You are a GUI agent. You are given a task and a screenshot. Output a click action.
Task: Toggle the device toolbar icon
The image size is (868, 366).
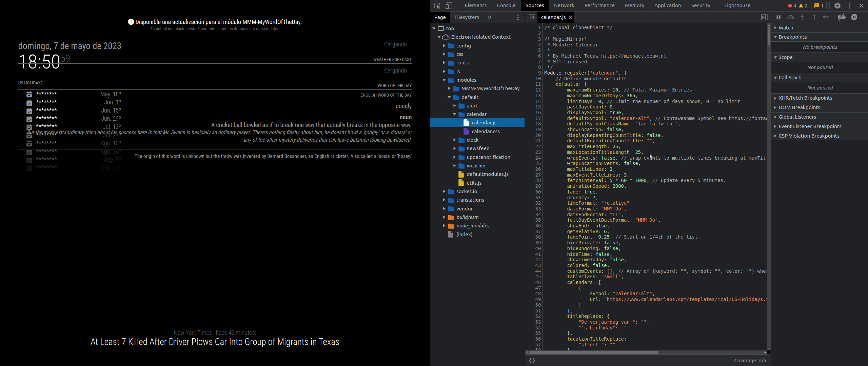point(449,6)
